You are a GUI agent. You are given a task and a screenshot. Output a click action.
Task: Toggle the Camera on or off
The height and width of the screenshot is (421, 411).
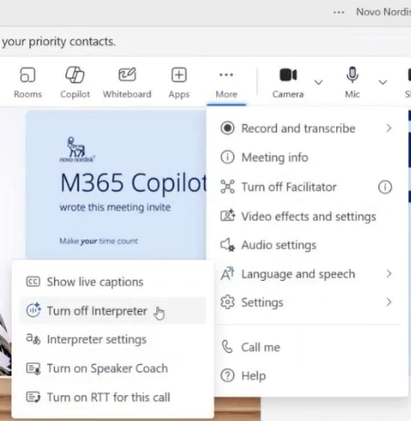[288, 82]
